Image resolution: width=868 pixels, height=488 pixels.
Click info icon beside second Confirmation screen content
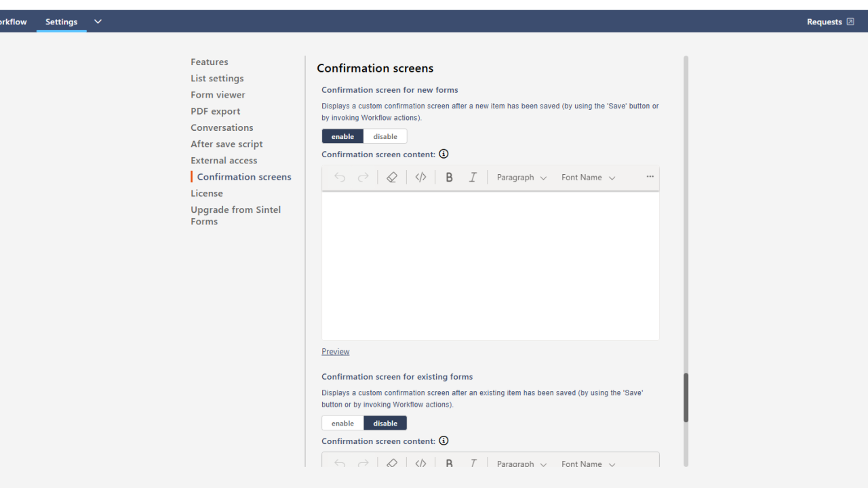(443, 441)
